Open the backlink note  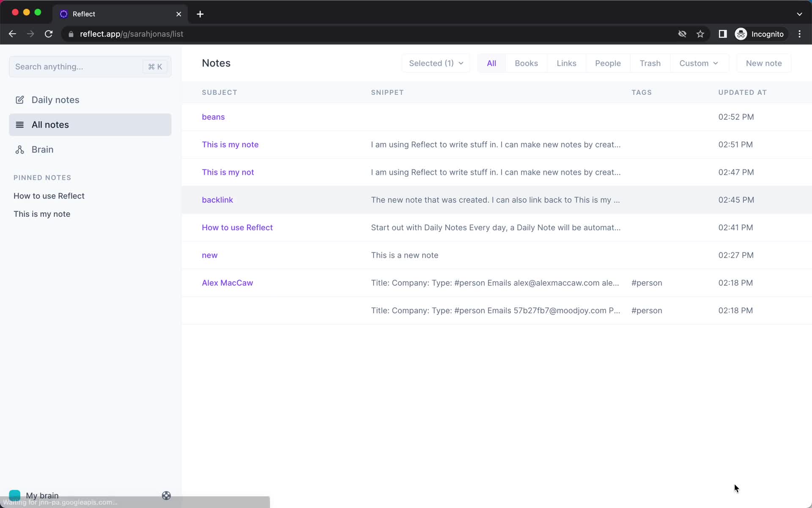tap(217, 200)
